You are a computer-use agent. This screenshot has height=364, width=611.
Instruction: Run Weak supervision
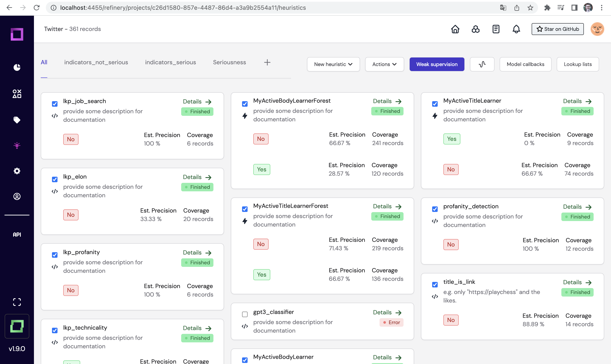437,64
